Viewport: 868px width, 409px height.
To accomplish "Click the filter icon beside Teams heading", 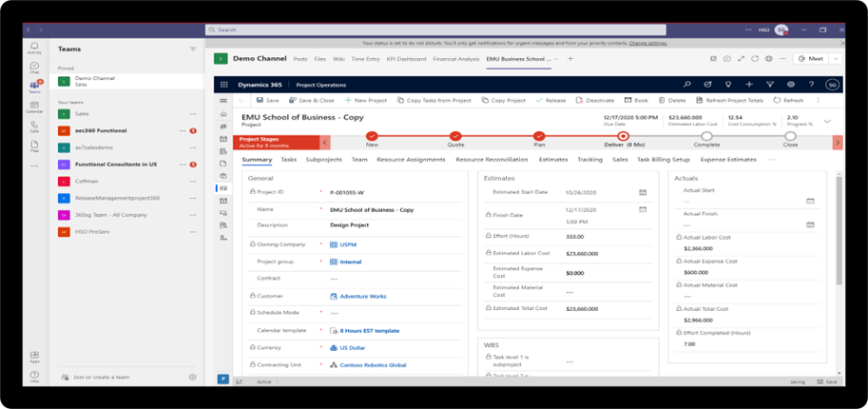I will tap(193, 49).
